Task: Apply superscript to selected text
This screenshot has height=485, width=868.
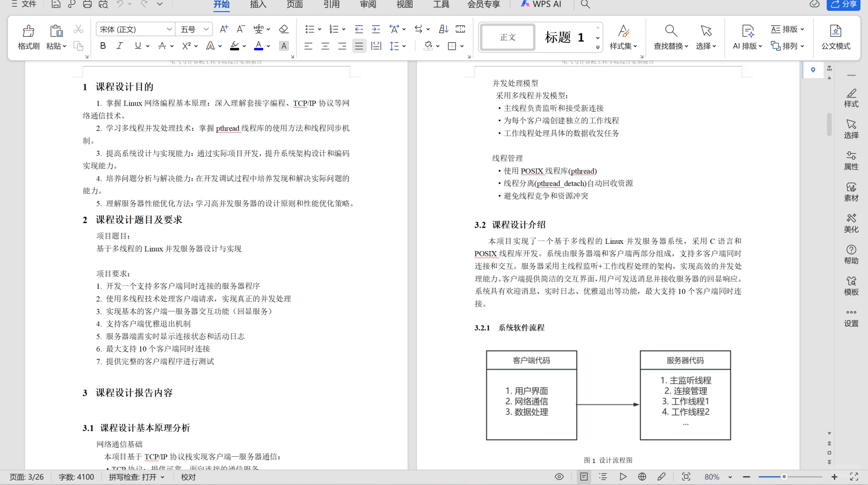Action: point(186,46)
